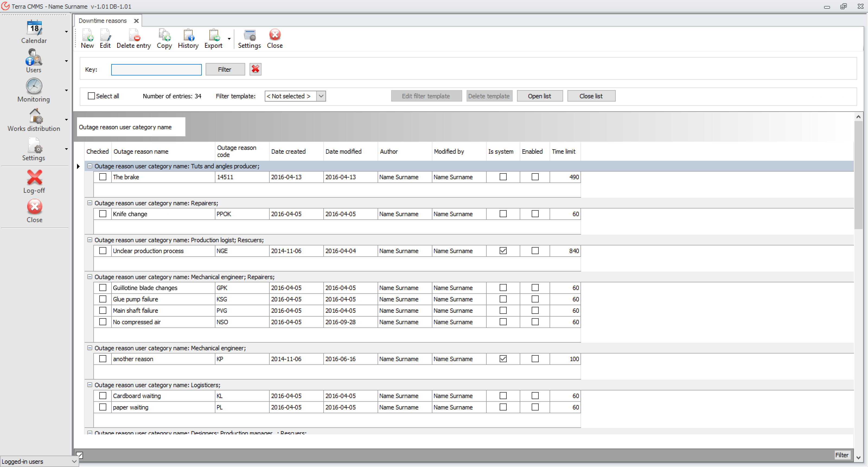Open Works distribution sidebar icon
Viewport: 868px width, 467px height.
click(x=35, y=116)
